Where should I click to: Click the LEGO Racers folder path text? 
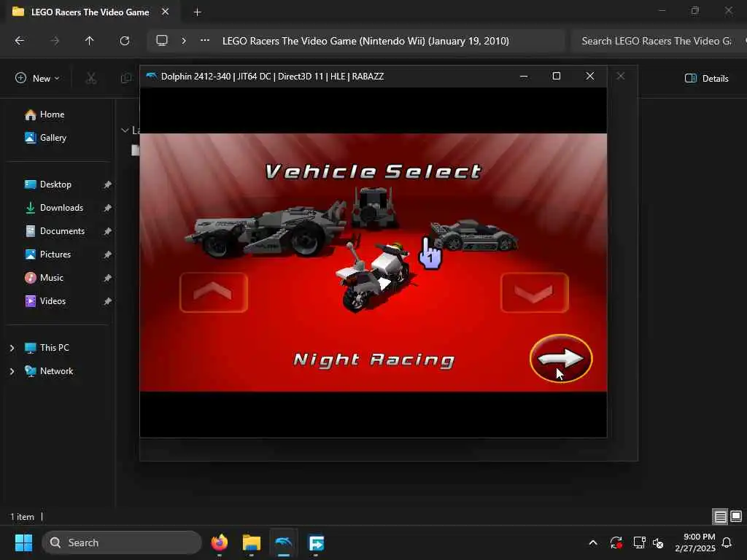pos(365,41)
